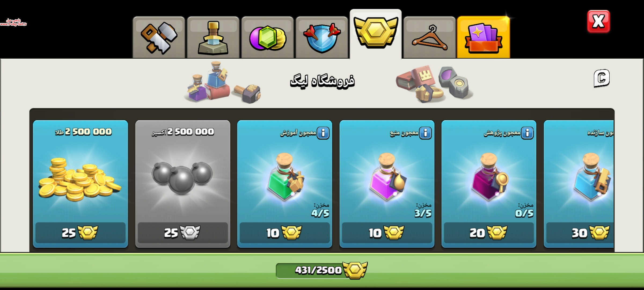Click the C icon near top right
644x290 pixels.
click(602, 78)
